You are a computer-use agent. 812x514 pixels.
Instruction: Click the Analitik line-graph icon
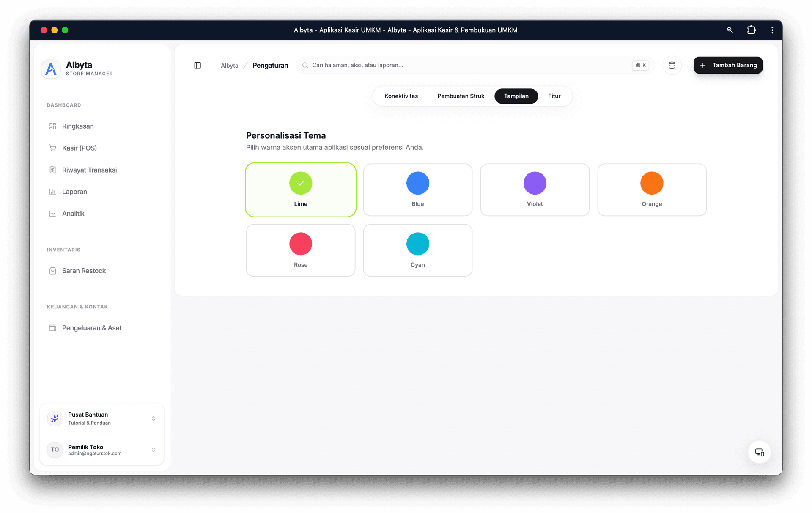click(x=52, y=214)
